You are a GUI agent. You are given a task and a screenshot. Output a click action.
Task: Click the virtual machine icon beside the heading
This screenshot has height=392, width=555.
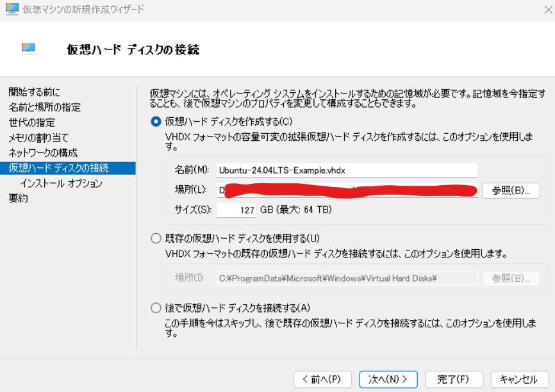pyautogui.click(x=28, y=48)
